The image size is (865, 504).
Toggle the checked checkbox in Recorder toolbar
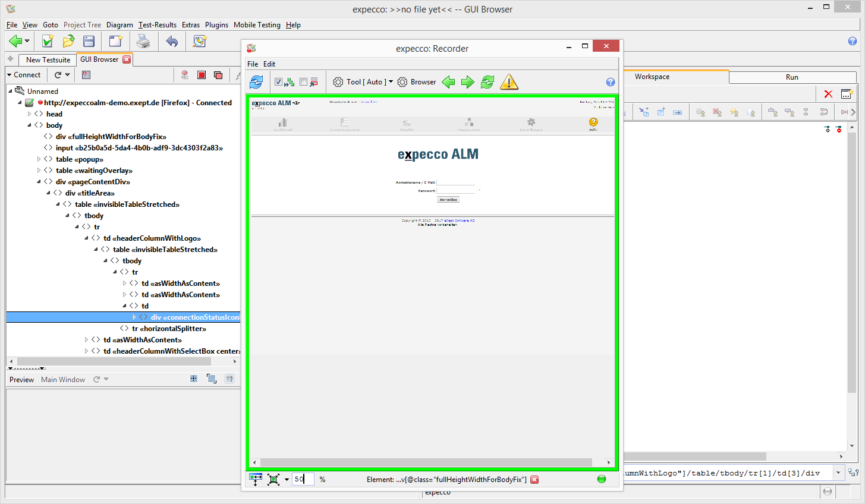278,82
